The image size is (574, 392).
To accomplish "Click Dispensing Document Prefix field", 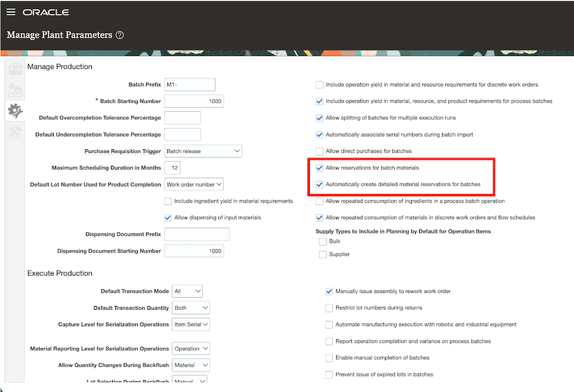I will (x=197, y=235).
